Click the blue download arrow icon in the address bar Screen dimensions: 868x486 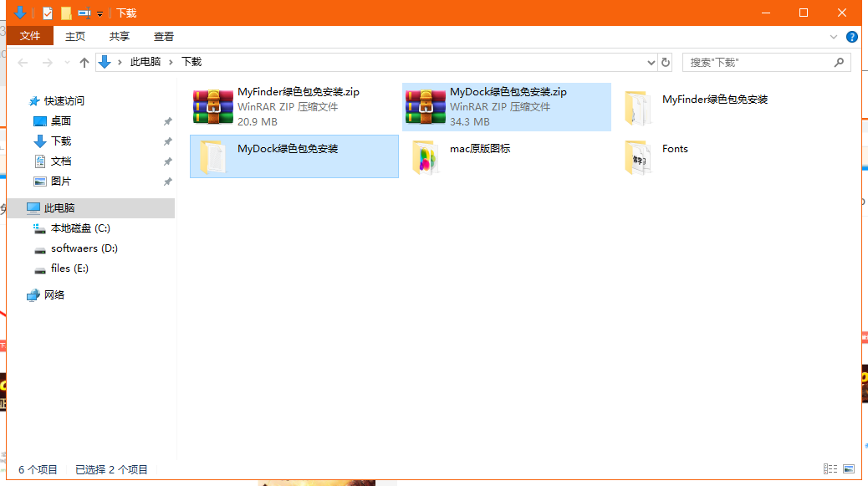pos(104,62)
